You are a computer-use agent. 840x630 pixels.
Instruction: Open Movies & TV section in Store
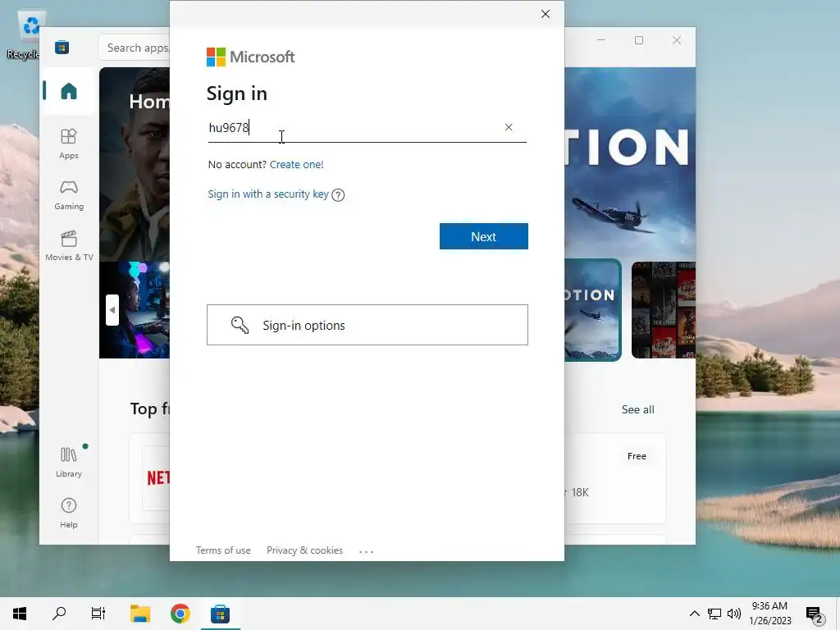69,245
